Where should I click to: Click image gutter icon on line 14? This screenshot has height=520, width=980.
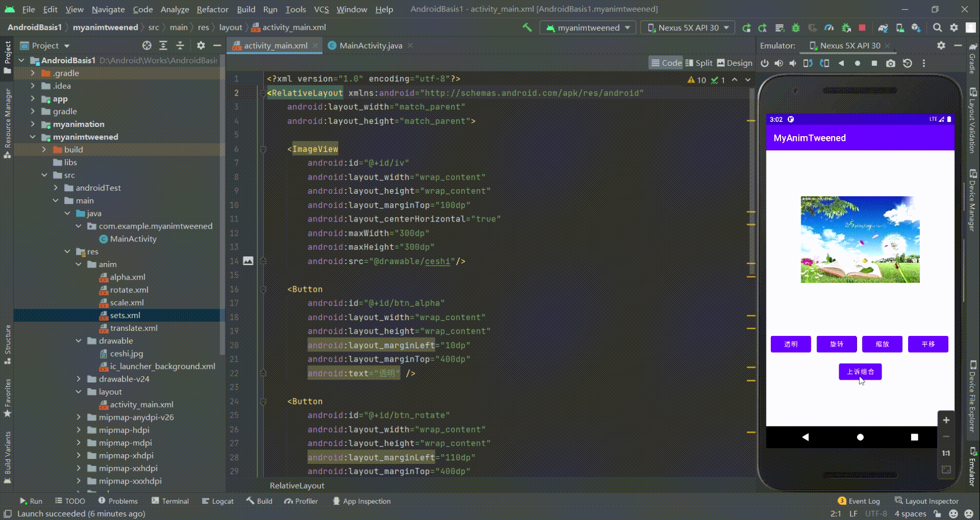[x=248, y=261]
